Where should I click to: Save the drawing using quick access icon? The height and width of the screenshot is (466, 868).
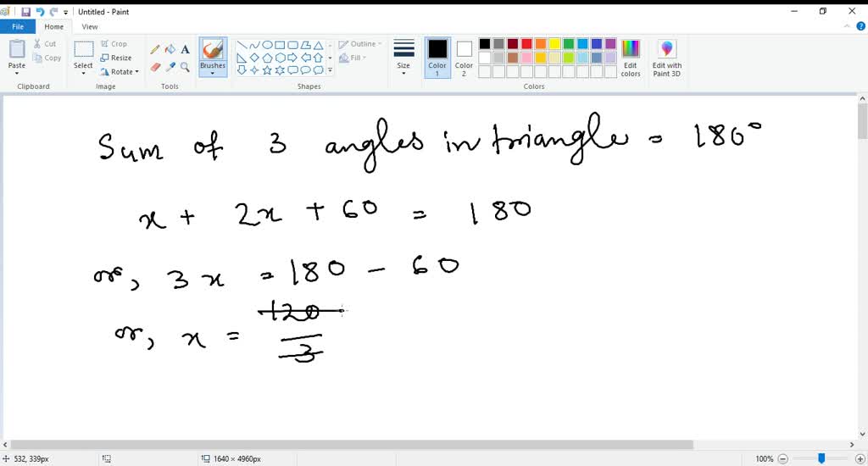(x=25, y=12)
